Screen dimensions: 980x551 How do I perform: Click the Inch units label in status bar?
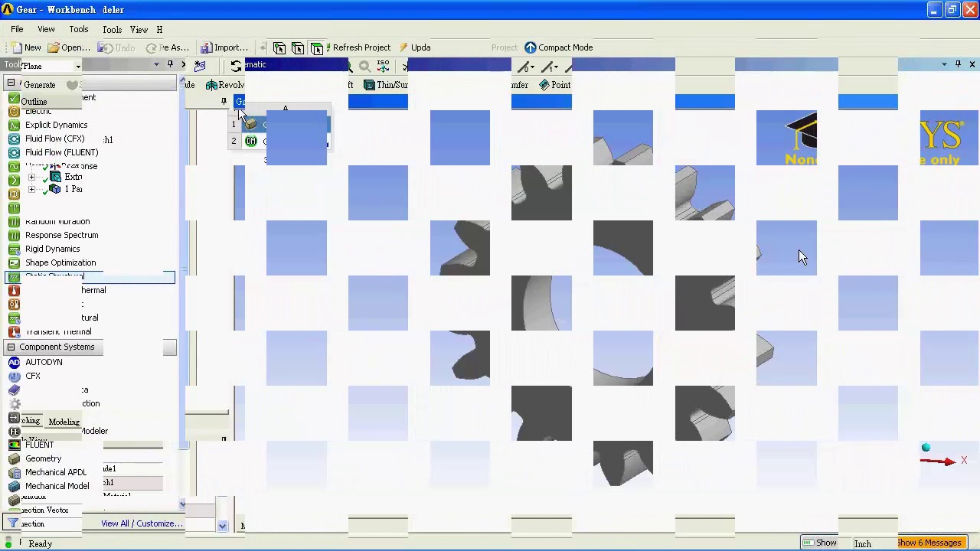pos(863,543)
